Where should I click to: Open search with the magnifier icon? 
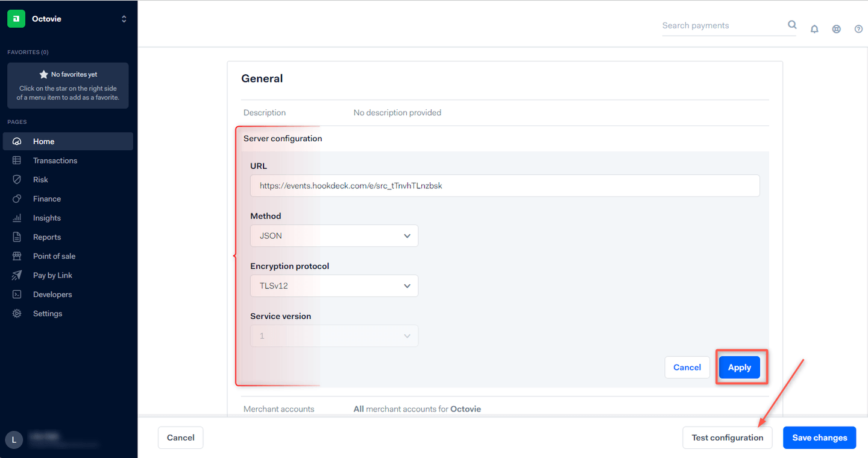pos(792,25)
